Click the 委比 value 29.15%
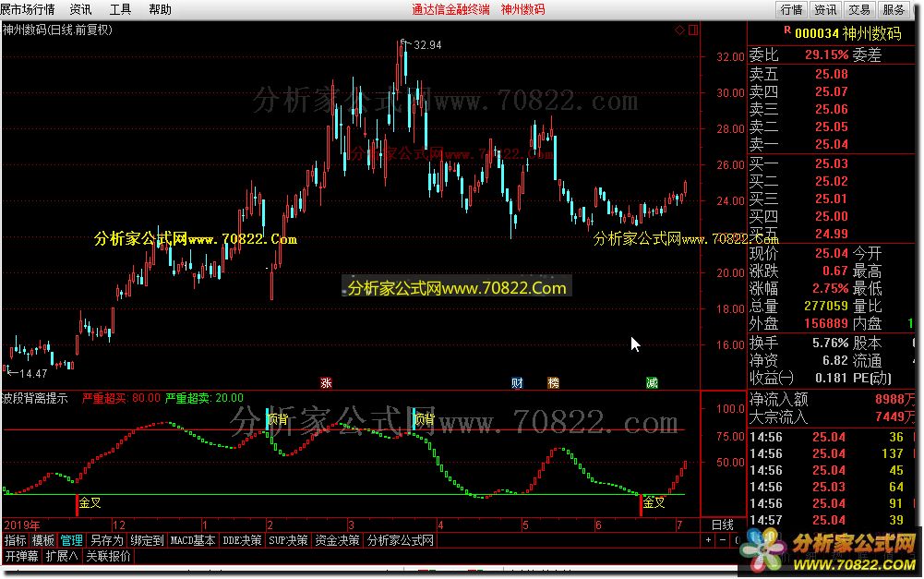Image resolution: width=924 pixels, height=579 pixels. tap(827, 54)
